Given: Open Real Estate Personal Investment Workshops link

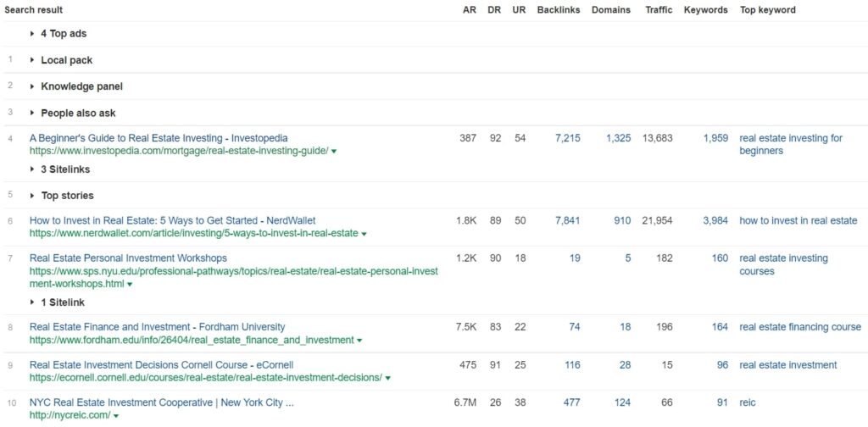Looking at the screenshot, I should coord(129,258).
